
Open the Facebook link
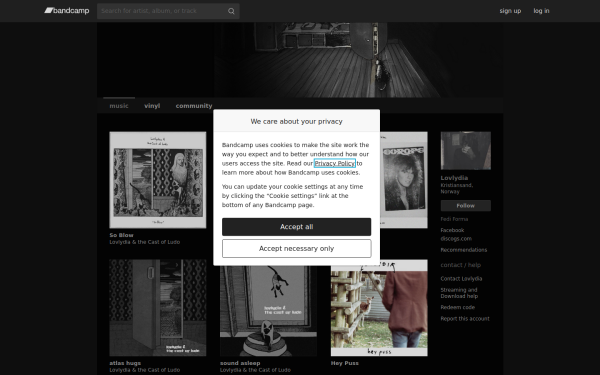[x=452, y=230]
